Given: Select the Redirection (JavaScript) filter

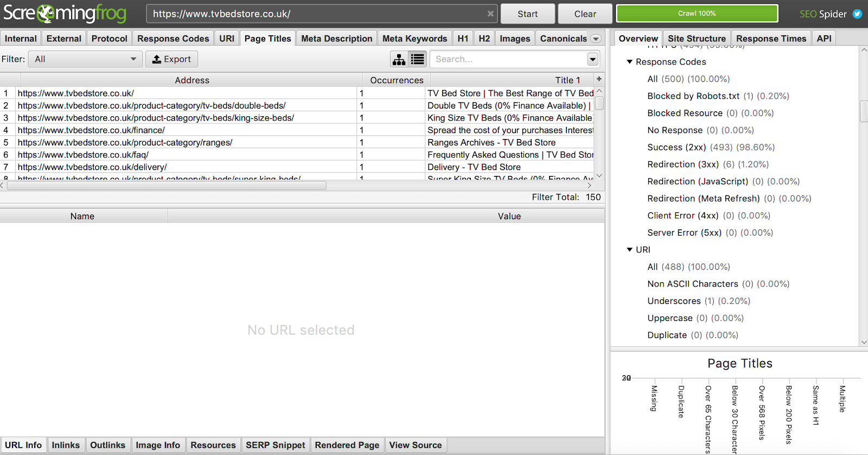Looking at the screenshot, I should click(724, 181).
